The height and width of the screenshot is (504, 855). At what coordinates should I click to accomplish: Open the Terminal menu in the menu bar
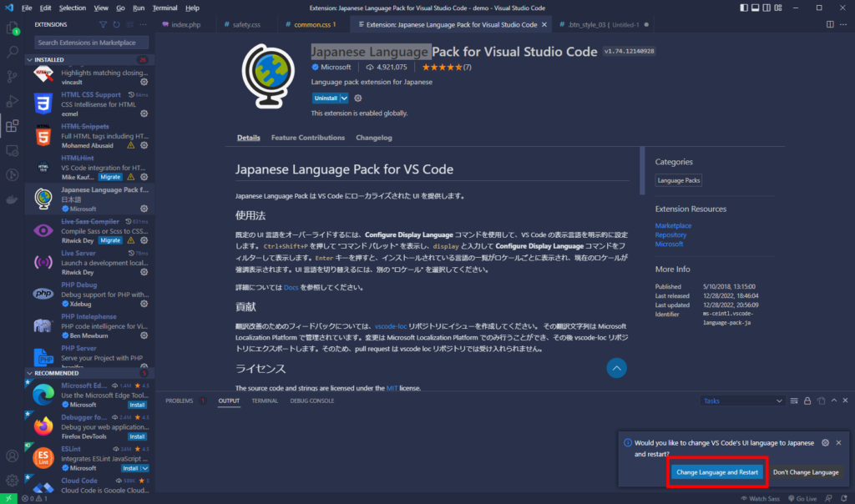click(x=164, y=8)
